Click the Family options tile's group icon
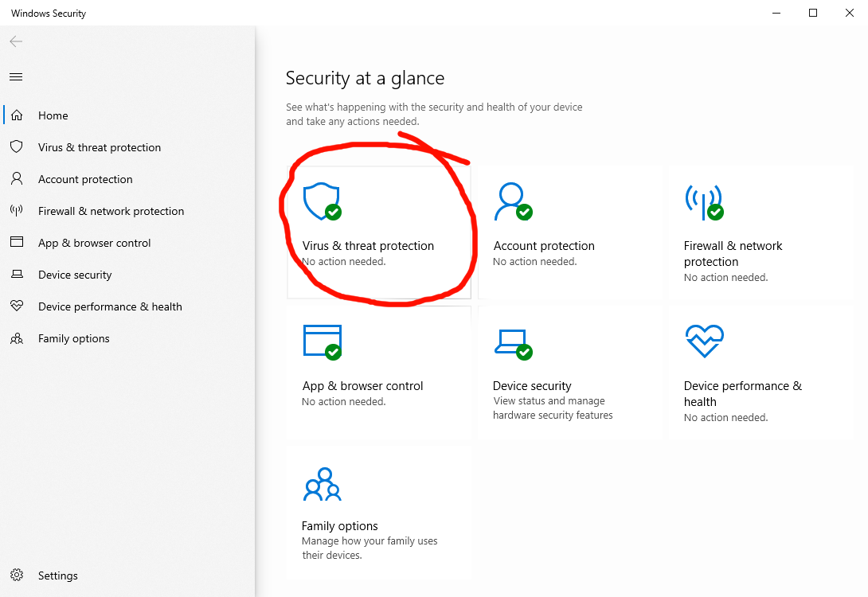 322,483
